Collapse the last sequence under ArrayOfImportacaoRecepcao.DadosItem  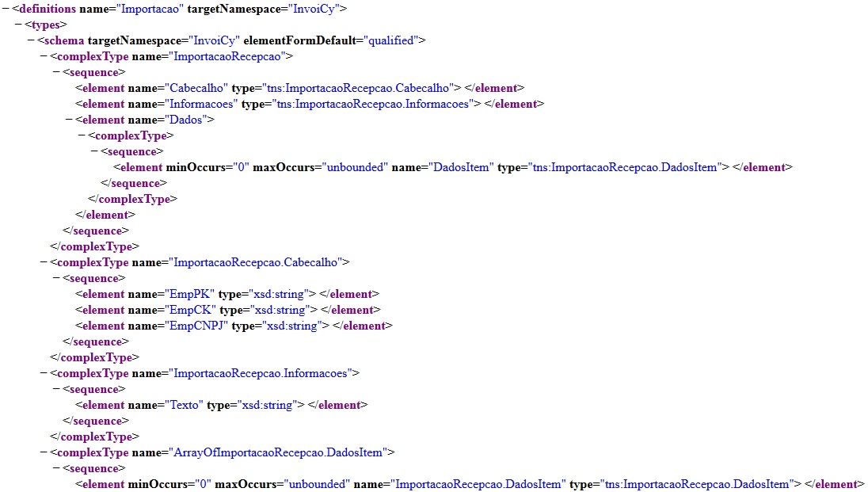tap(56, 468)
